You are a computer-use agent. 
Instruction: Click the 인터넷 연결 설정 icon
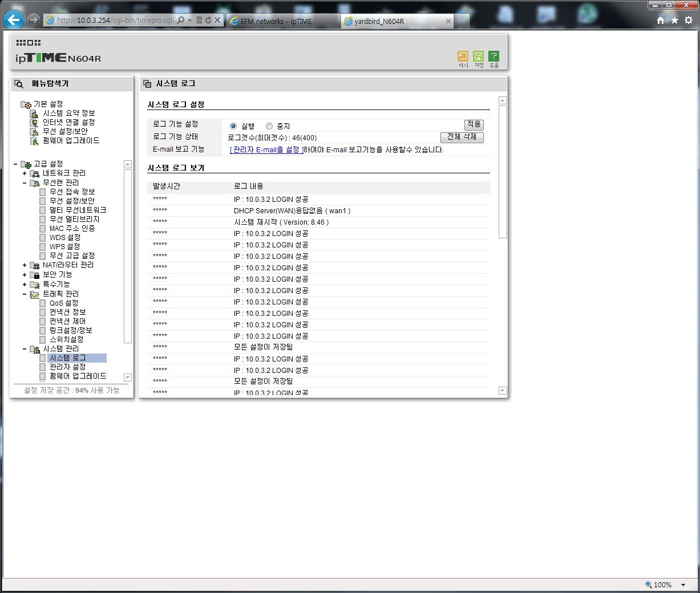point(34,123)
